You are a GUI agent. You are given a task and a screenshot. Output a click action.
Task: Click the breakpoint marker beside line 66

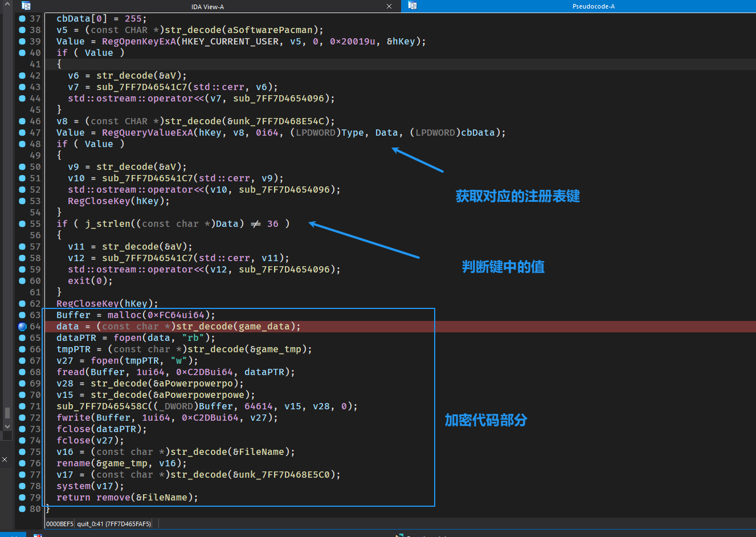coord(22,349)
